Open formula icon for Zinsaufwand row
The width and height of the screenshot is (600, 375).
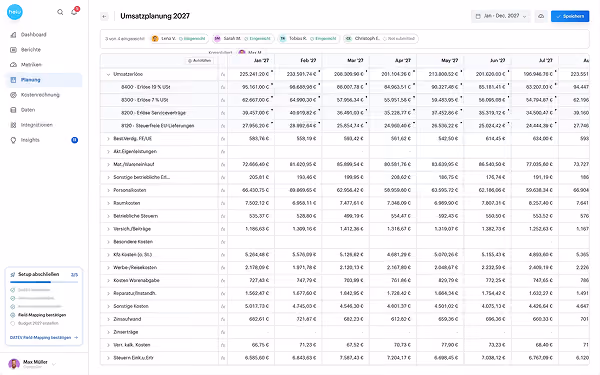pyautogui.click(x=223, y=319)
